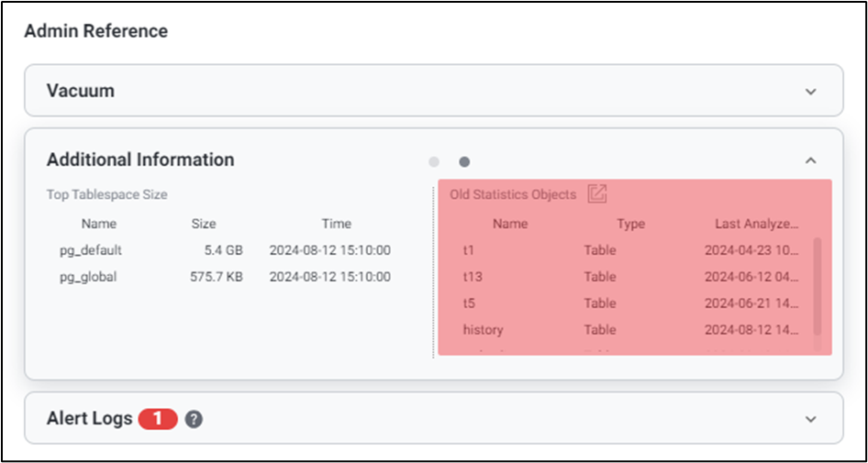Click the Alert Logs panel title
The width and height of the screenshot is (868, 463).
point(89,419)
